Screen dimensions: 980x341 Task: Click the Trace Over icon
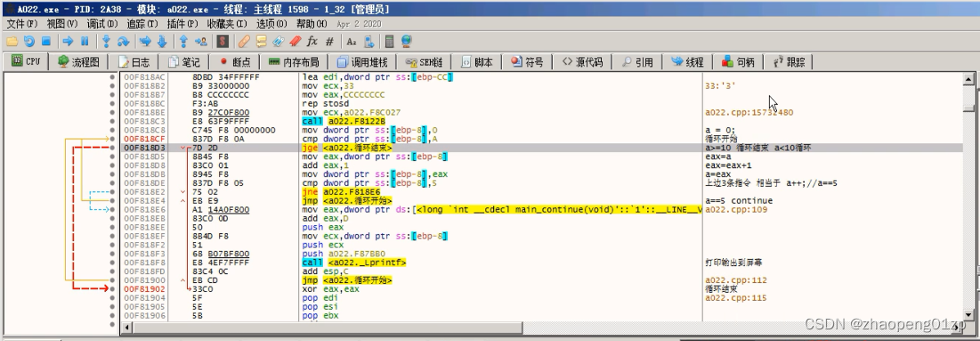[162, 42]
